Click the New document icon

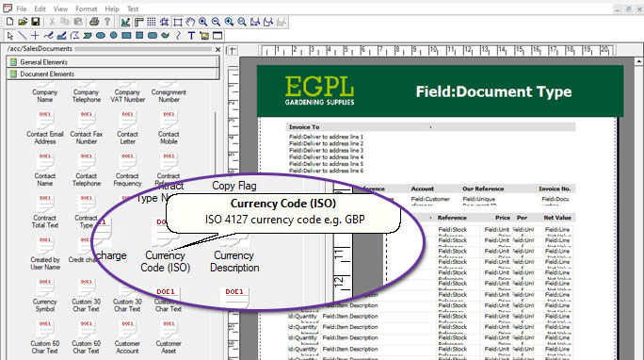coord(9,22)
